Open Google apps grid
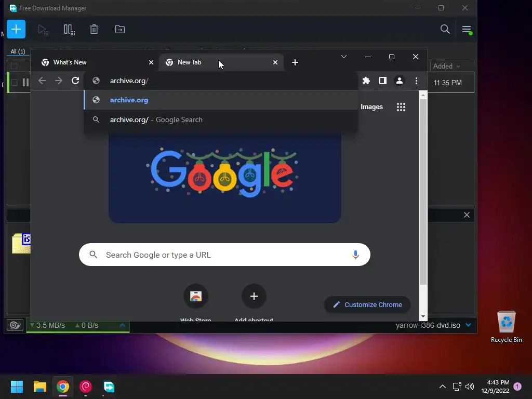This screenshot has height=399, width=532. 401,107
